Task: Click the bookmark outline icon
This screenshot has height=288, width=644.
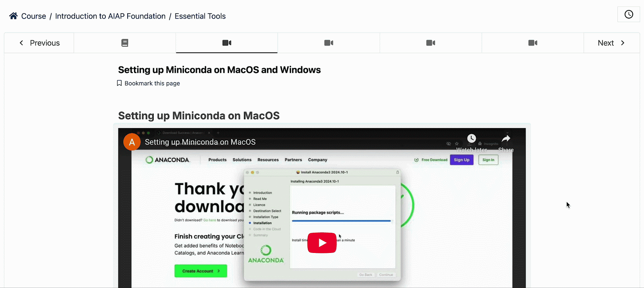Action: coord(119,83)
